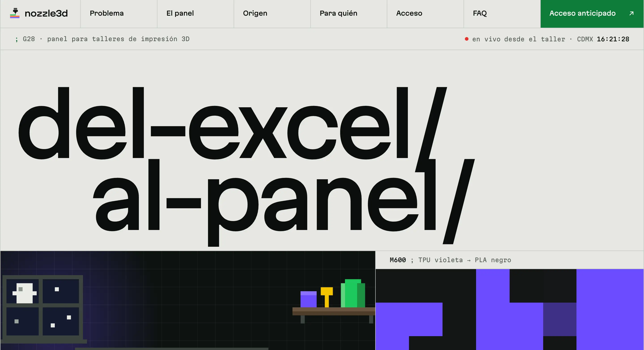644x350 pixels.
Task: Click the nozzle3d brand name
Action: tap(46, 13)
